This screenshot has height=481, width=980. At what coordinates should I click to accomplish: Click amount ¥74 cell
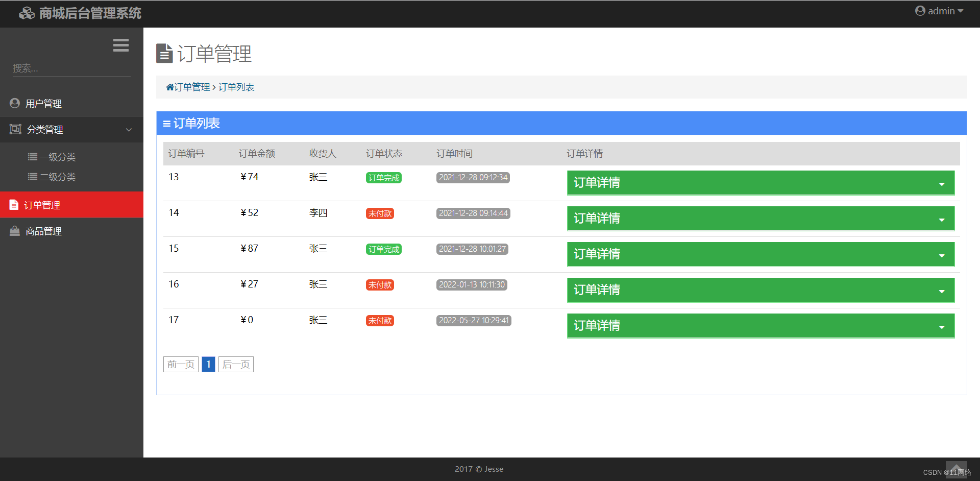pyautogui.click(x=250, y=177)
